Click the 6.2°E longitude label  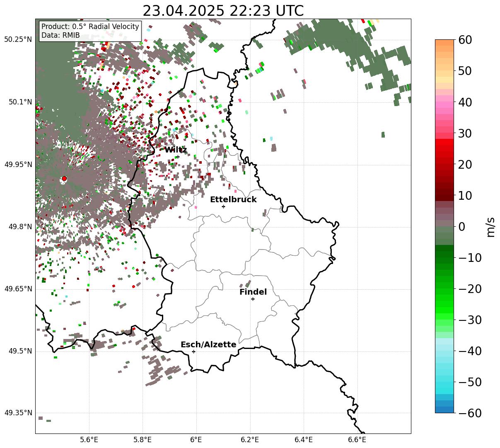coord(250,439)
